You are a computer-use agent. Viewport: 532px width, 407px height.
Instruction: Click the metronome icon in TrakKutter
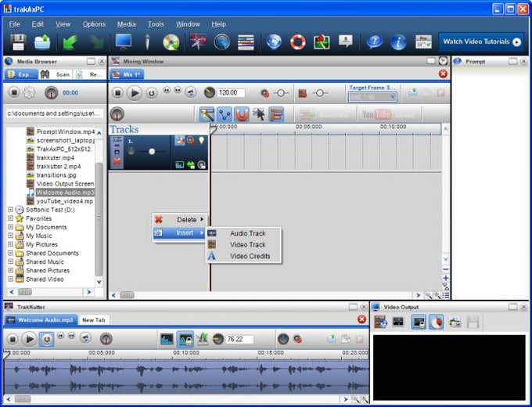tap(202, 339)
